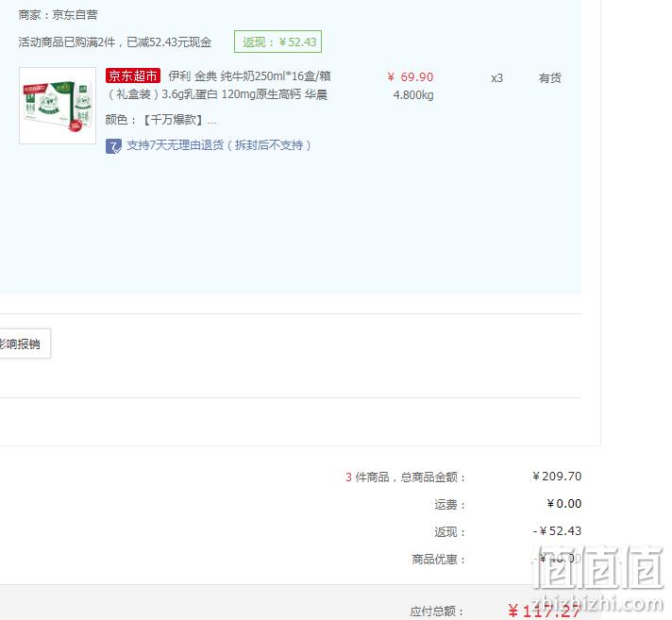Click the 京东超市 red badge
The image size is (672, 620).
133,75
